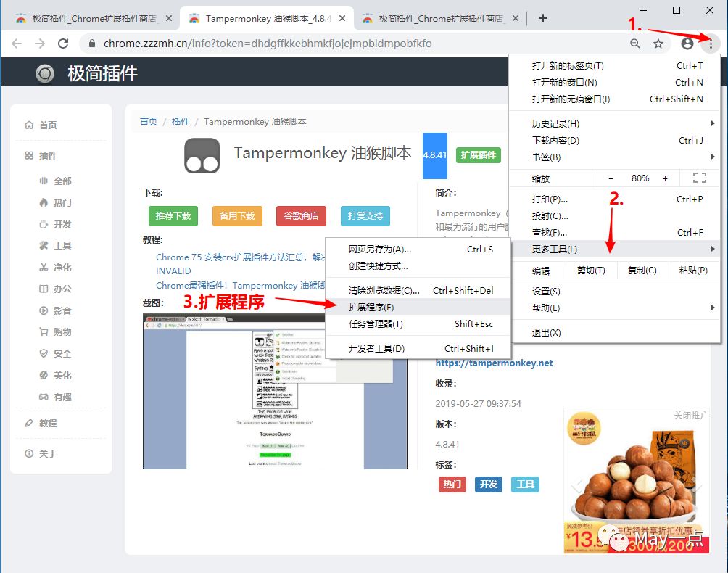
Task: Increase zoom with the plus button
Action: pyautogui.click(x=666, y=178)
